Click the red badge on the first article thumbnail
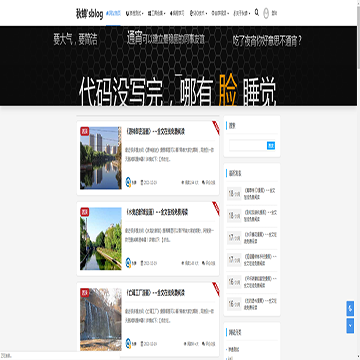Image resolution: width=360 pixels, height=360 pixels. click(x=85, y=131)
